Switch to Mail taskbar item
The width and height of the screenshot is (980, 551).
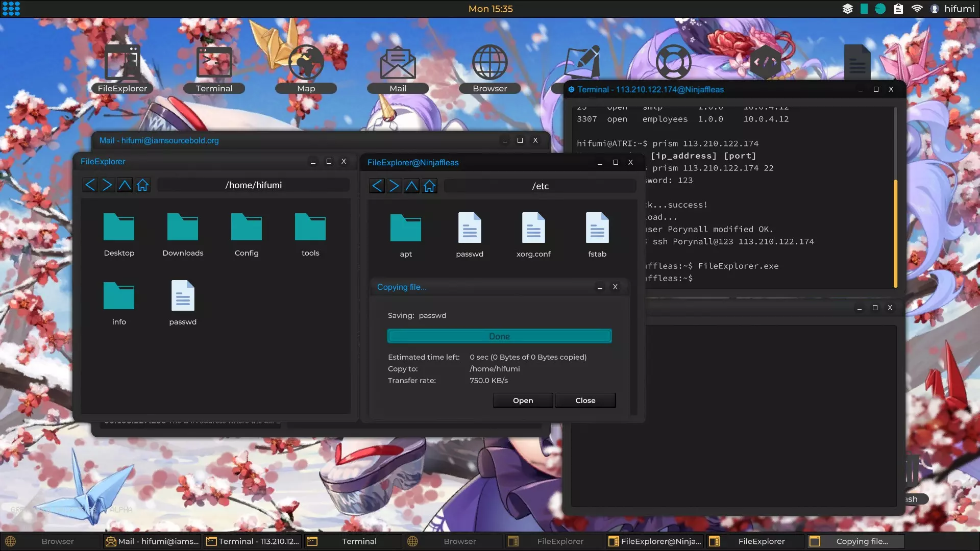(x=152, y=541)
